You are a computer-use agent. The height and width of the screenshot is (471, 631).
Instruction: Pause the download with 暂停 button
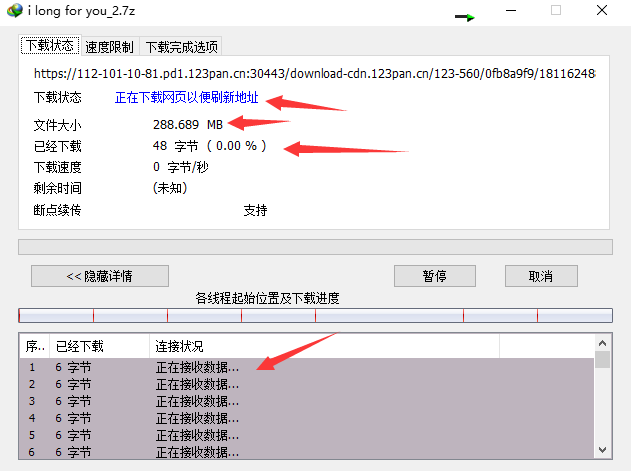coord(435,276)
